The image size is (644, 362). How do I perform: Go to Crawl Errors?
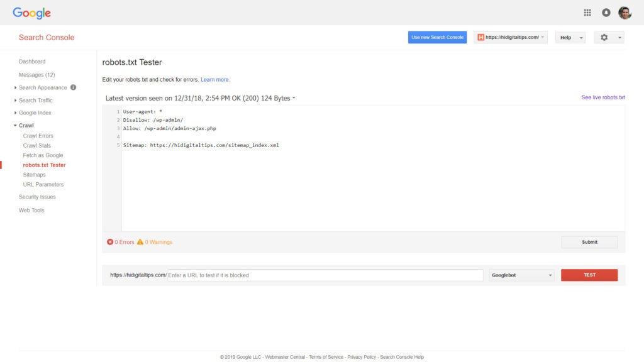pyautogui.click(x=38, y=136)
